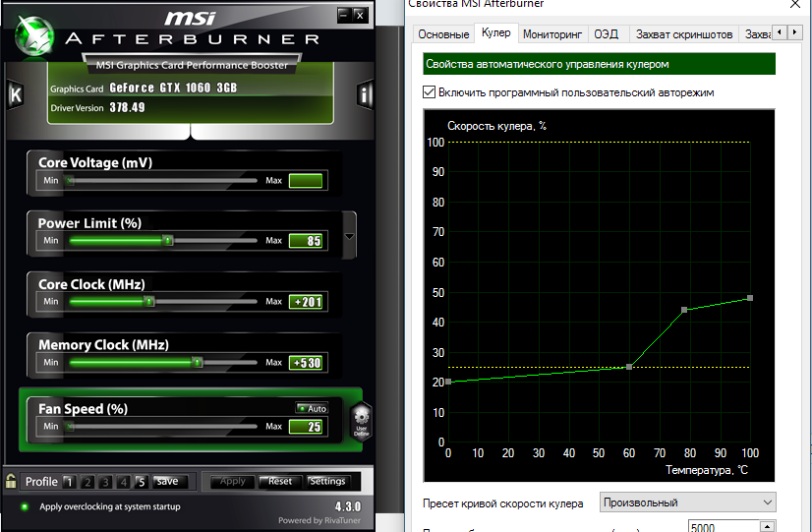The image size is (812, 532).
Task: Click the Fan Speed value field 25
Action: [306, 427]
